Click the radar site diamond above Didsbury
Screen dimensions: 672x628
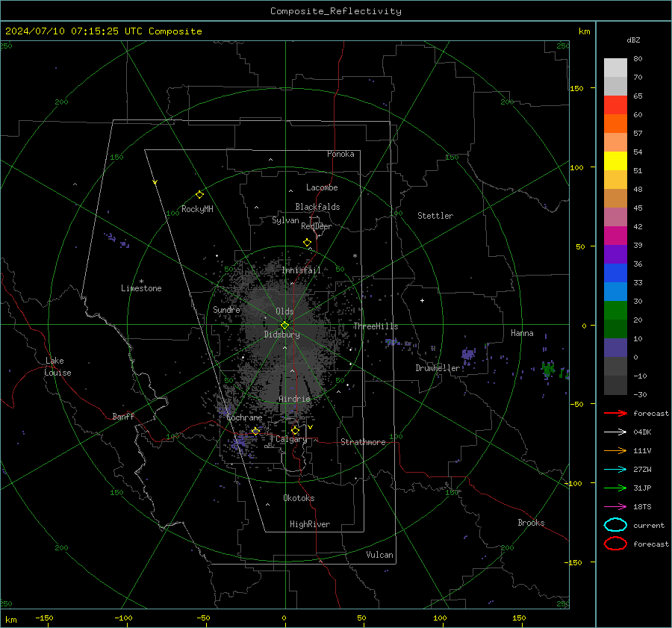click(x=284, y=326)
